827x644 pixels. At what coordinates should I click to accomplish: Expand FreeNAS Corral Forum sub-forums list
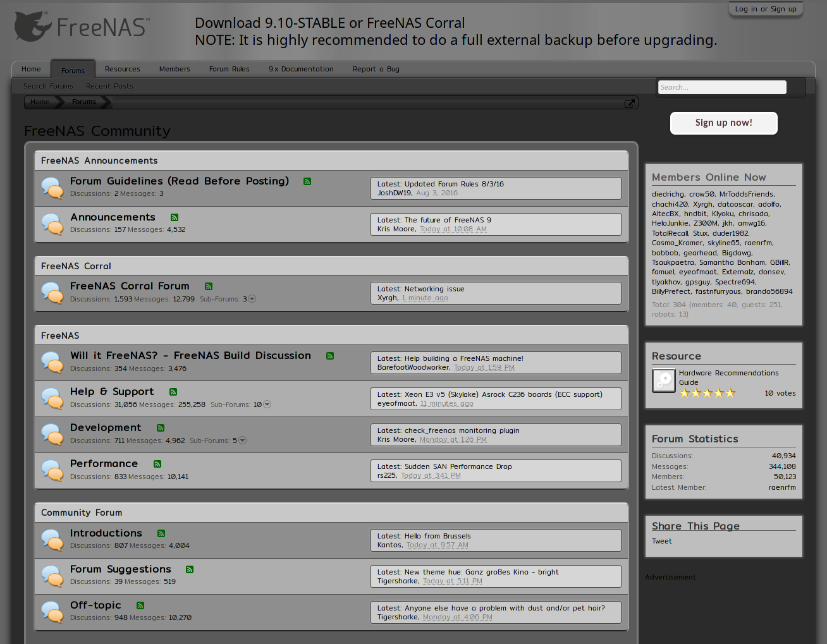[252, 299]
